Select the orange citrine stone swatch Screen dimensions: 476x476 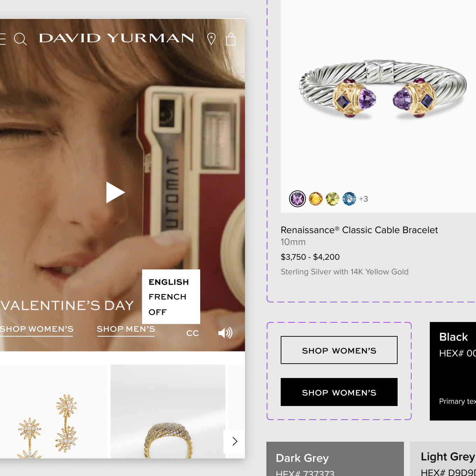[316, 199]
